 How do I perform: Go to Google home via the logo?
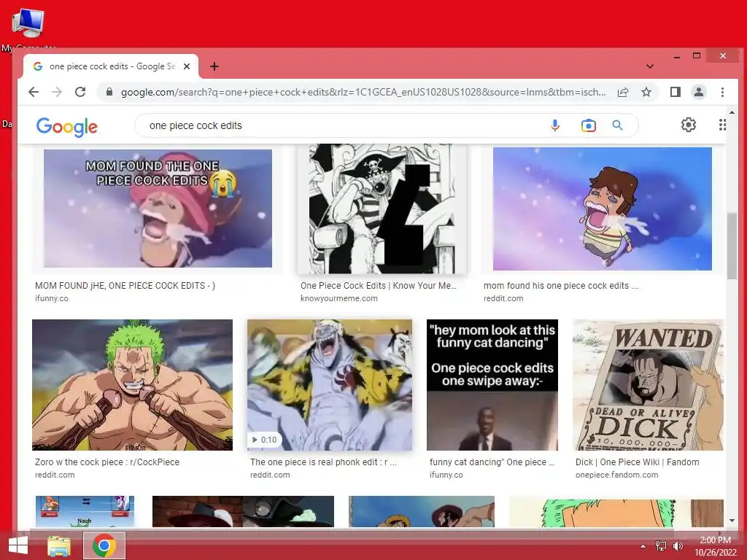(x=66, y=127)
